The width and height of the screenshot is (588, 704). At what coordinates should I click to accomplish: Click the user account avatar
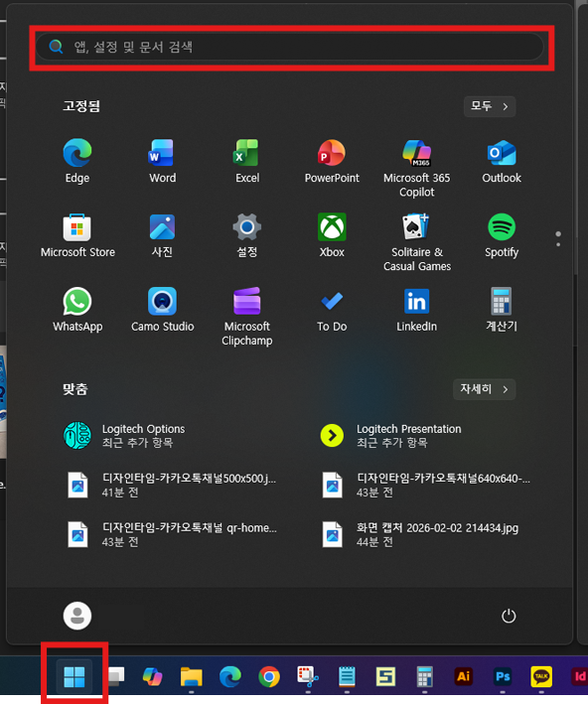(77, 616)
